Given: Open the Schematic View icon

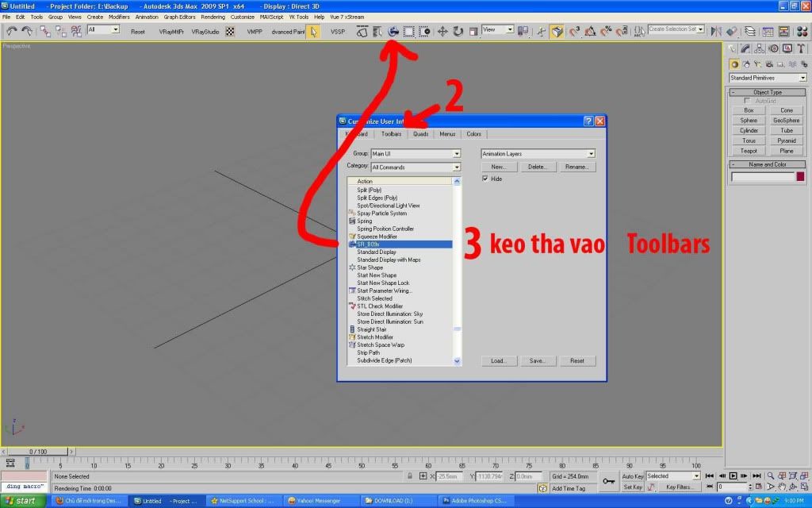Looking at the screenshot, I should tap(784, 32).
